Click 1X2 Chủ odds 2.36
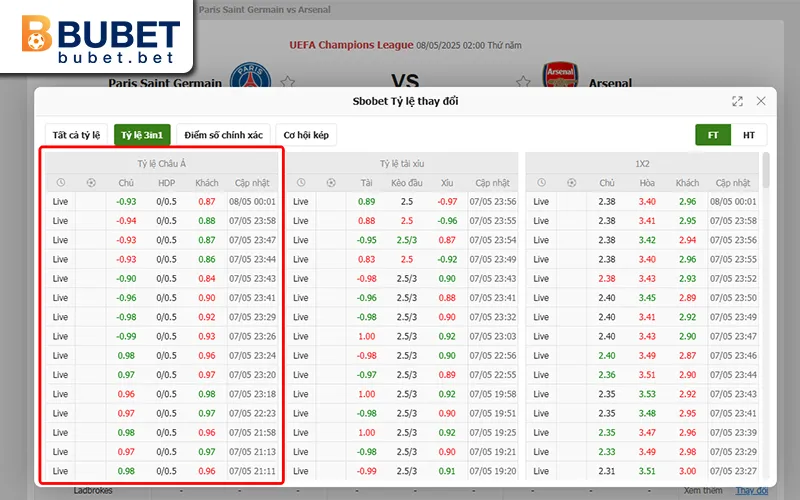This screenshot has width=800, height=500. click(607, 374)
